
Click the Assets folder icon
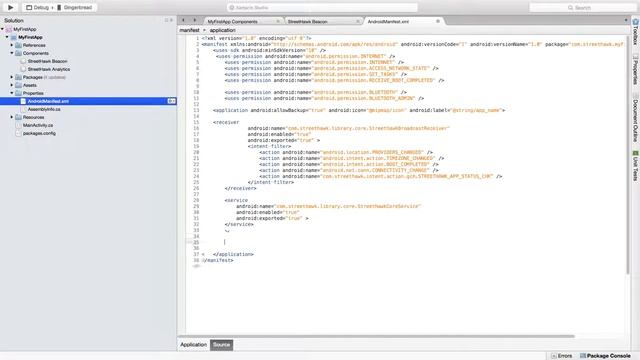pyautogui.click(x=18, y=85)
